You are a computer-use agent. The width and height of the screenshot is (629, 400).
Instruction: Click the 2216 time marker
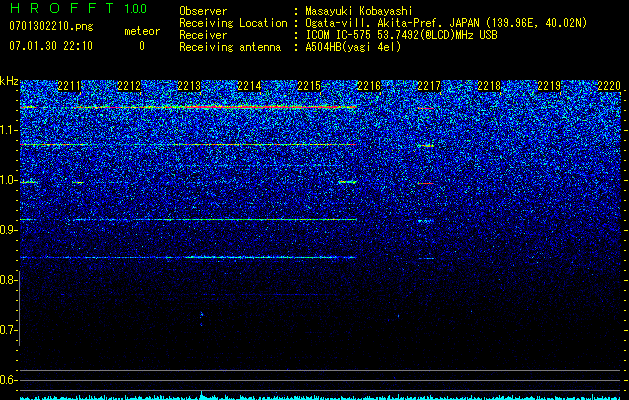[x=369, y=86]
